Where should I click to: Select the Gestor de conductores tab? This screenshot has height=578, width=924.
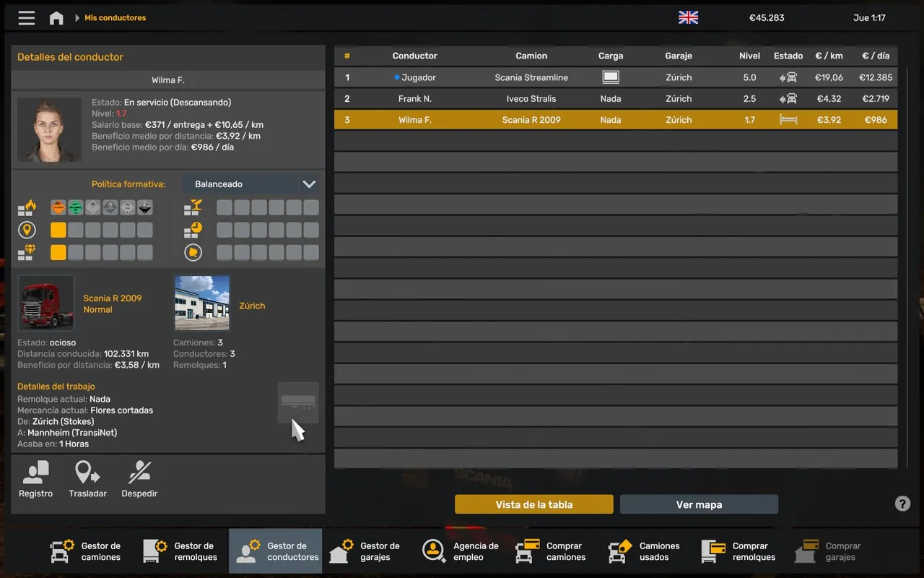click(x=276, y=551)
